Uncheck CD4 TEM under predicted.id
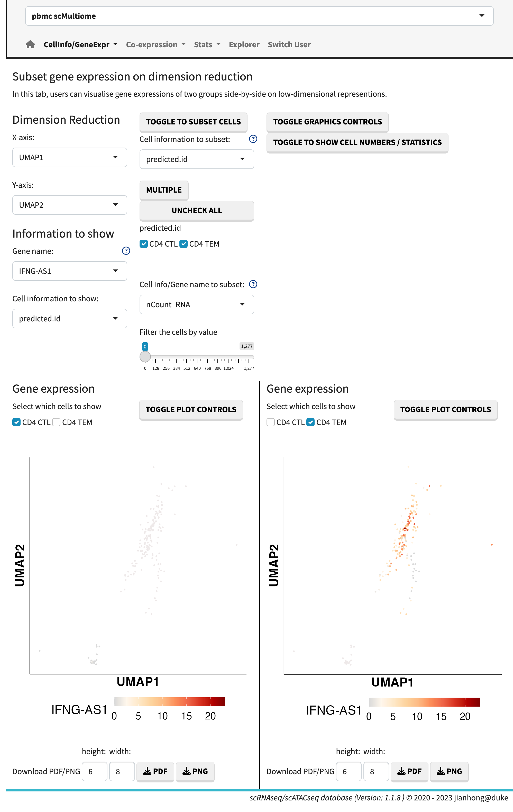513x812 pixels. click(184, 243)
